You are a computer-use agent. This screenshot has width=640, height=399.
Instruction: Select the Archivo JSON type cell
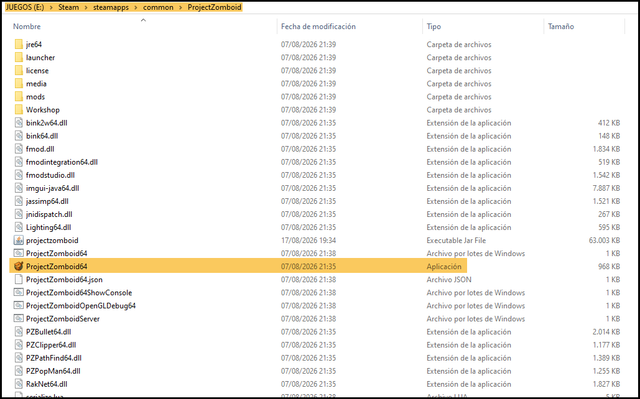click(449, 279)
